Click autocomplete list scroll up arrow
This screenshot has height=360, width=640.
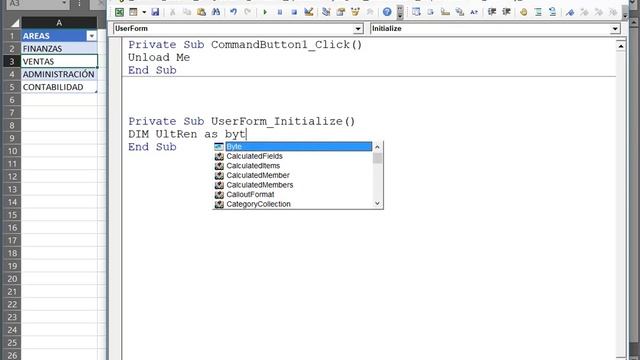378,147
